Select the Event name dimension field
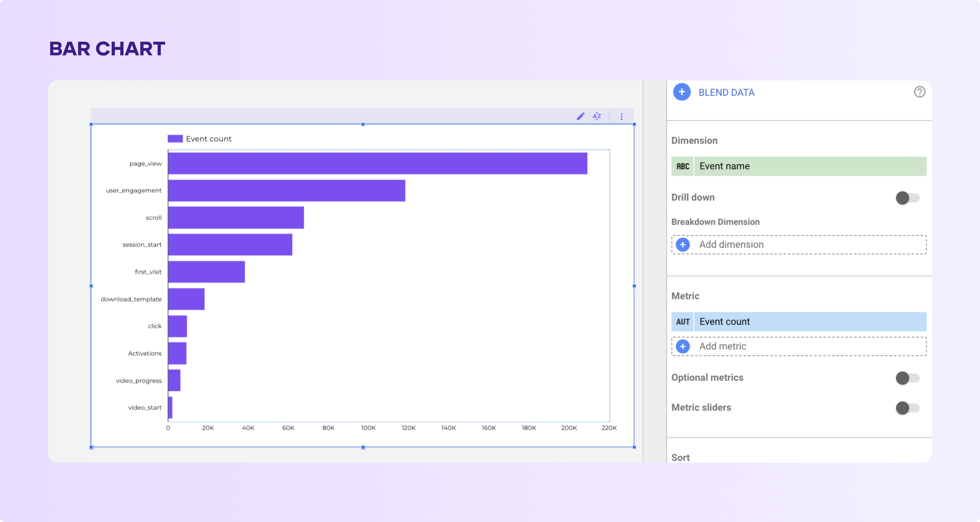 [x=799, y=166]
